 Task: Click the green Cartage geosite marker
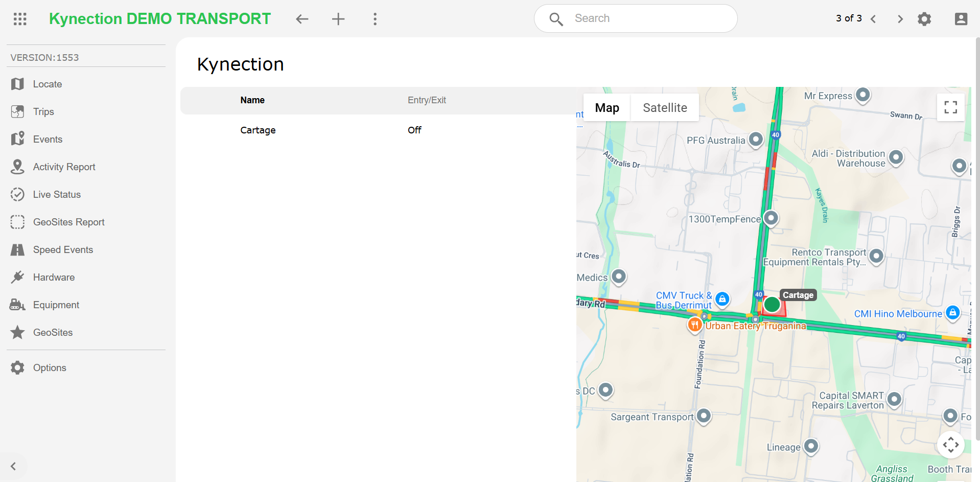[x=772, y=305]
